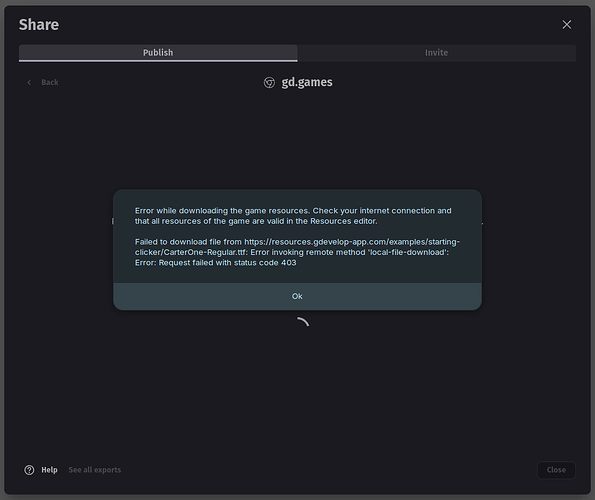Click the back chevron arrow icon
Viewport: 595px width, 500px height.
29,82
